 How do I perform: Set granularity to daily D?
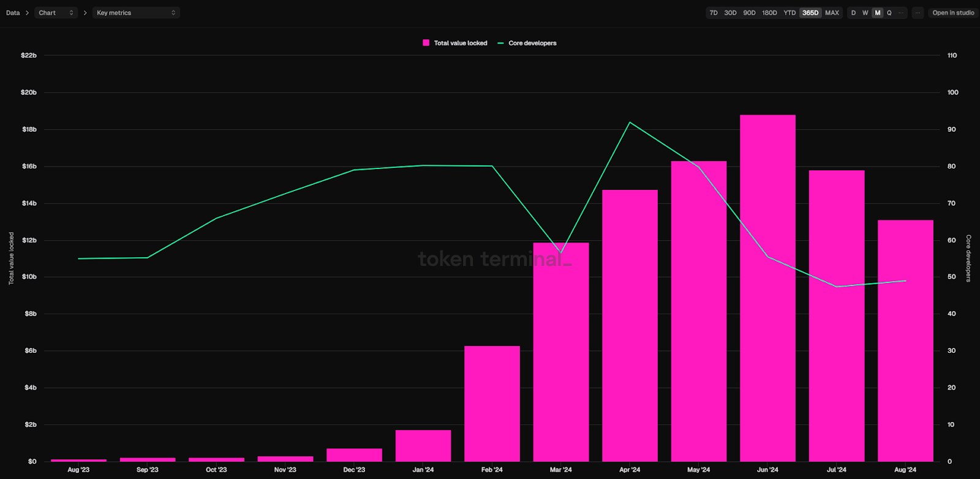(x=854, y=13)
